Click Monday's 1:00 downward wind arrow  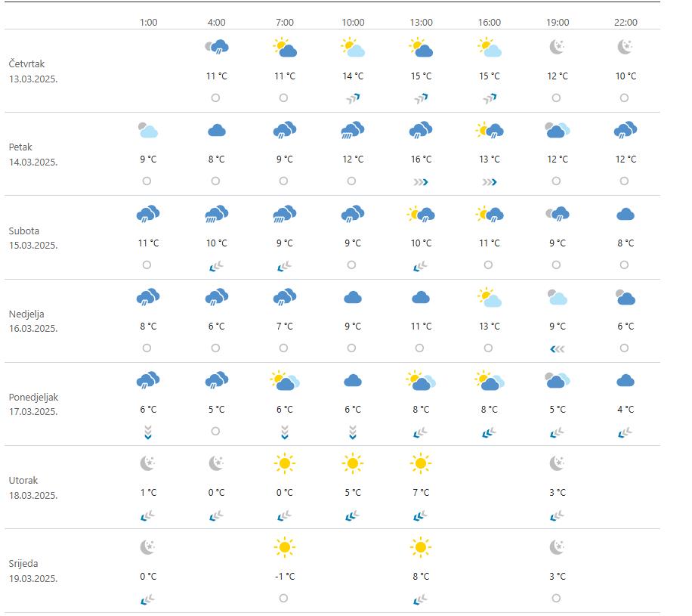click(x=148, y=432)
